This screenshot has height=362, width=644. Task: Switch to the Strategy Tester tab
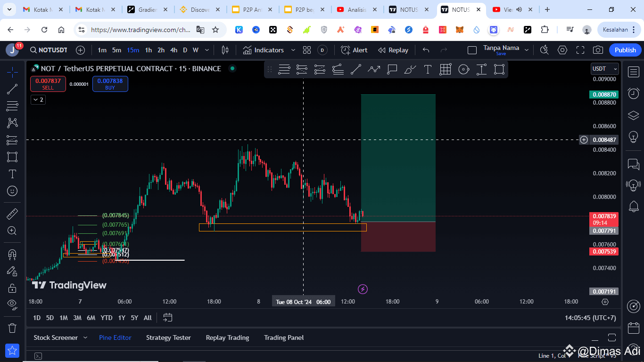pyautogui.click(x=169, y=337)
